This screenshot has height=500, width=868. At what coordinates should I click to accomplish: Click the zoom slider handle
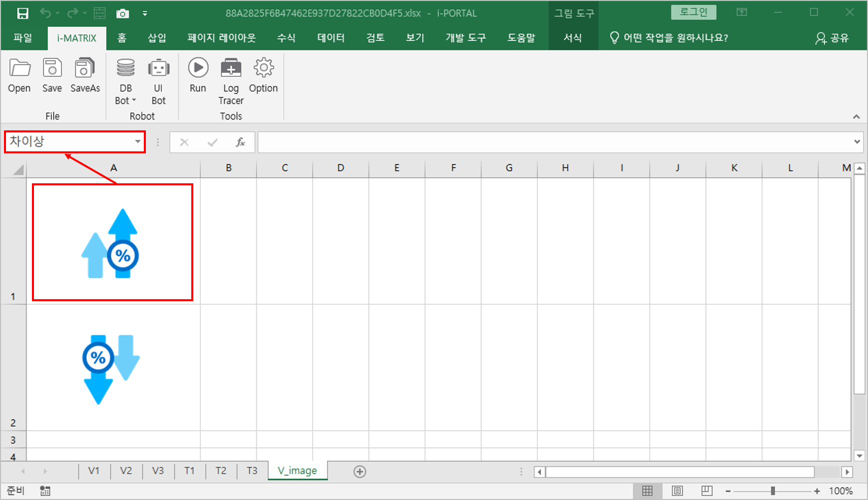[773, 491]
